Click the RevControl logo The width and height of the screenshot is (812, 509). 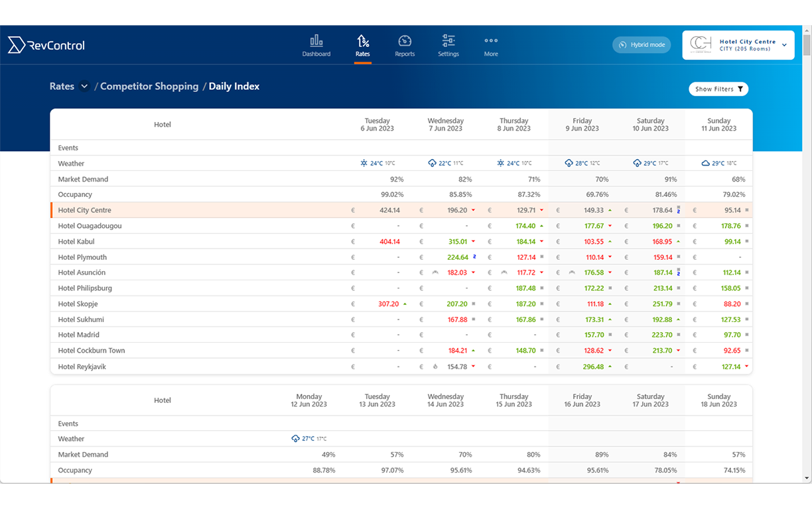tap(46, 45)
